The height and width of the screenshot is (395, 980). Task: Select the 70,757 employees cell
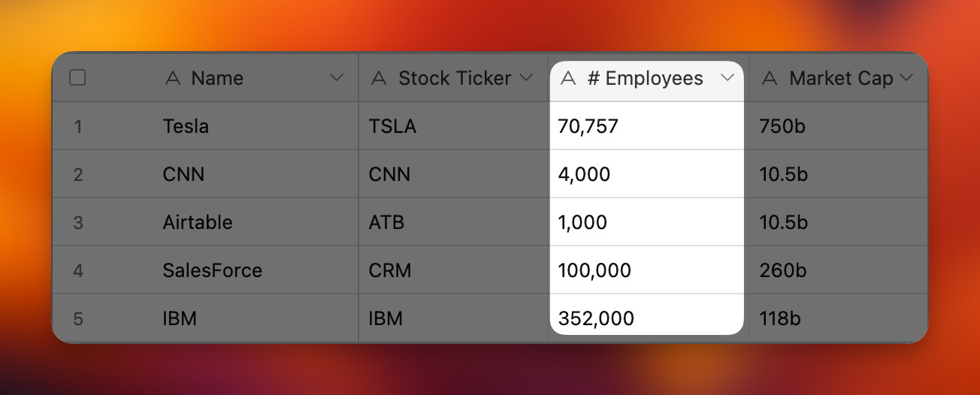tap(588, 126)
